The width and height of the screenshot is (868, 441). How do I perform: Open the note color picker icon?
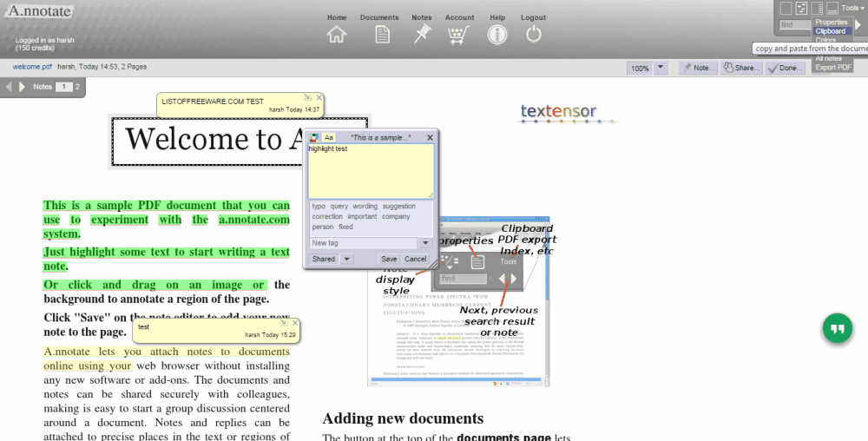(x=314, y=137)
